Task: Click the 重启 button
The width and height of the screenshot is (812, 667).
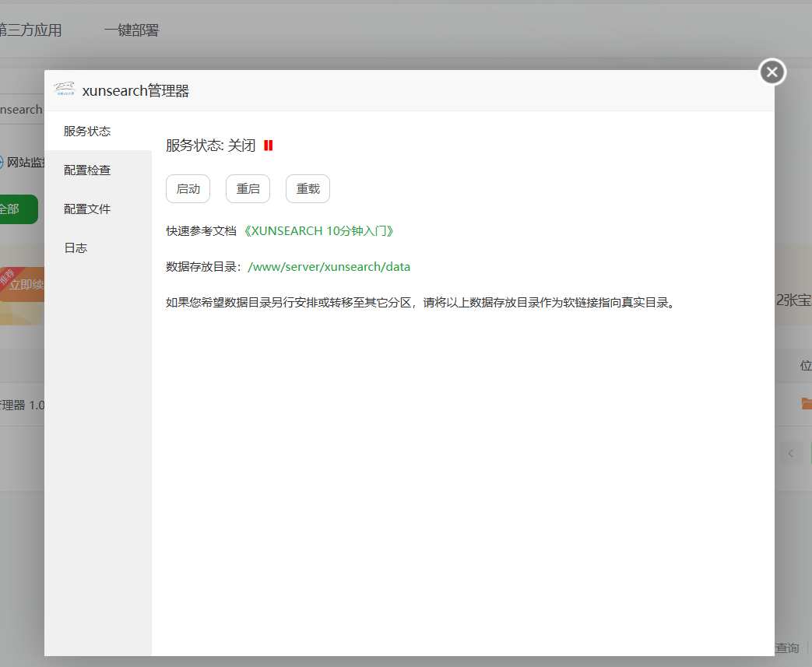Action: pyautogui.click(x=248, y=188)
